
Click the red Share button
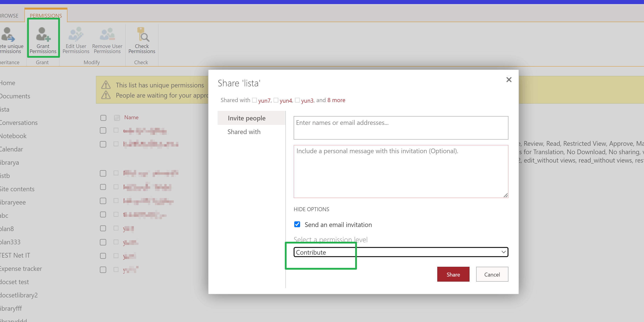pyautogui.click(x=453, y=274)
